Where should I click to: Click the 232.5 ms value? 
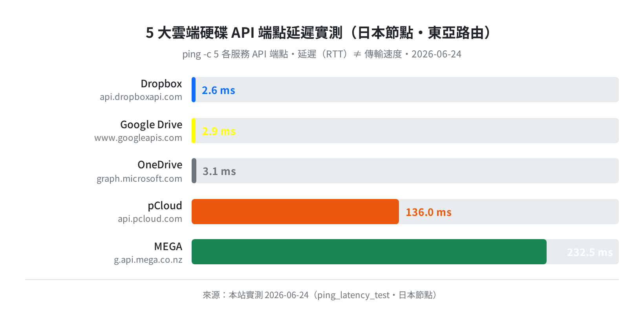coord(590,252)
